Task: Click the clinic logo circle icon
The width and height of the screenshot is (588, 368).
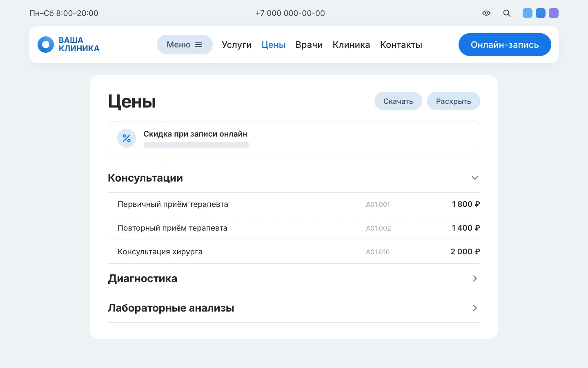Action: 46,45
